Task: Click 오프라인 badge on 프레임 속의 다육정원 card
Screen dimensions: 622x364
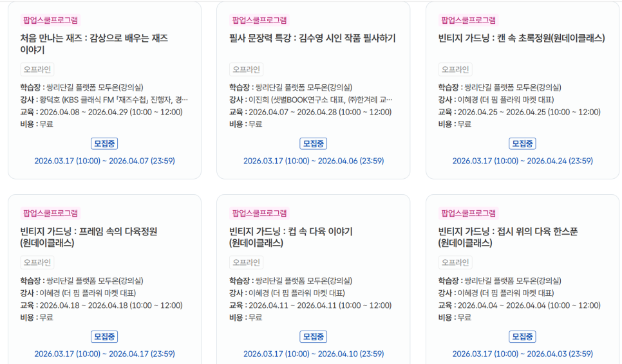Action: 37,262
